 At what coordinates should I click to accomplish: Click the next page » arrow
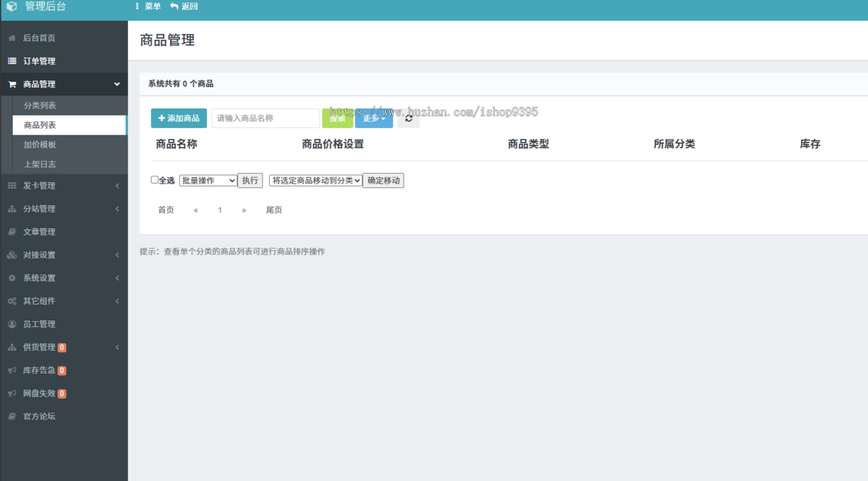point(244,210)
